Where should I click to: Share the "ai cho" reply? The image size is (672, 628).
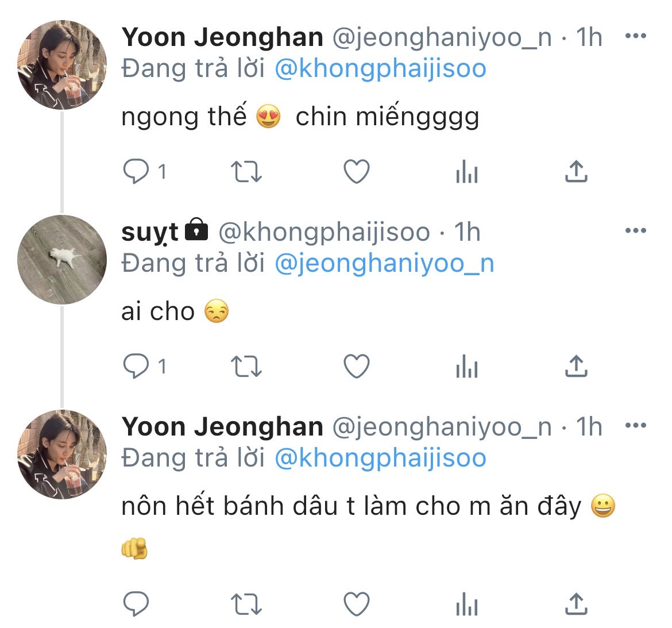[576, 367]
